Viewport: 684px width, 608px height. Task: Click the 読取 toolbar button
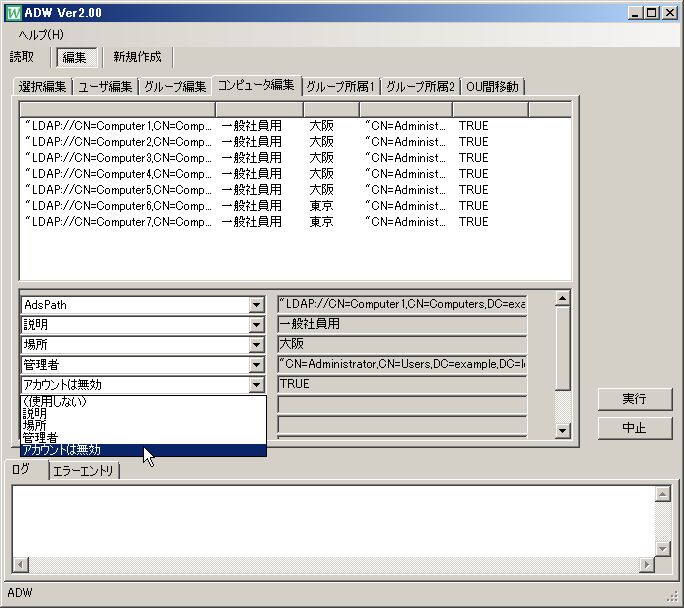point(22,57)
